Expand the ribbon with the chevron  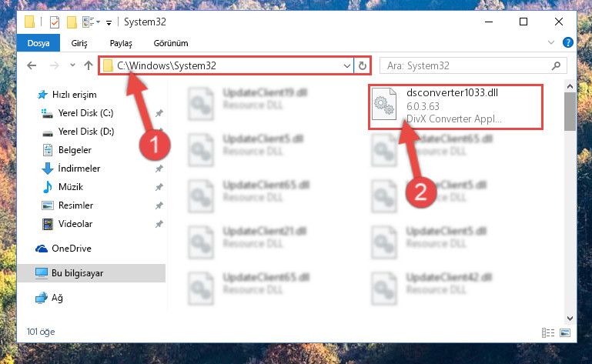pos(551,42)
